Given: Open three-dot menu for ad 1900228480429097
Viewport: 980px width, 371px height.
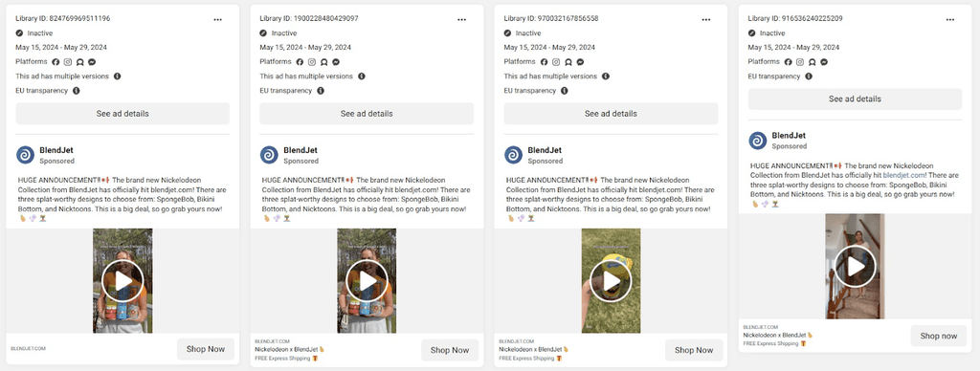Looking at the screenshot, I should click(462, 19).
